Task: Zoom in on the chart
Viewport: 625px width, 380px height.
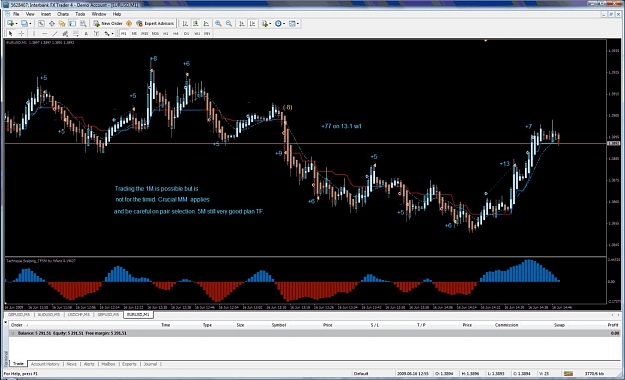Action: [218, 24]
